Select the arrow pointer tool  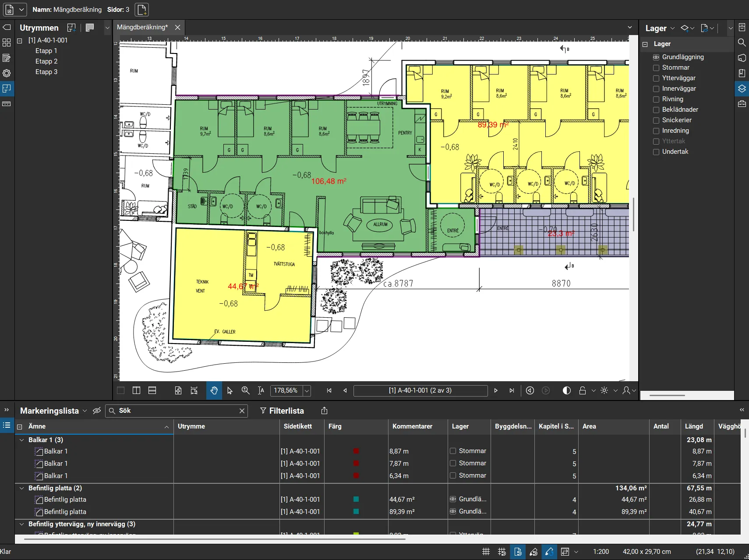point(230,390)
